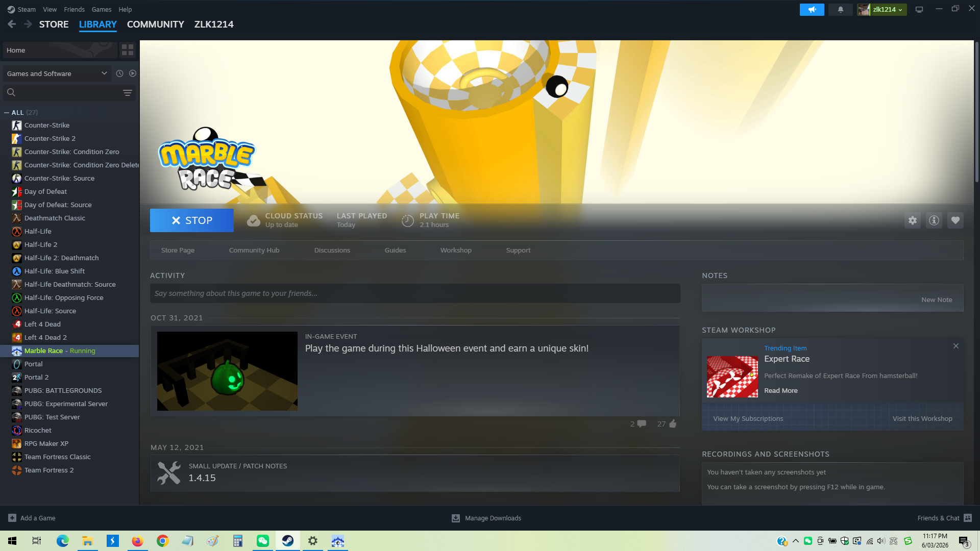980x551 pixels.
Task: Click the activity status input field
Action: (x=414, y=293)
